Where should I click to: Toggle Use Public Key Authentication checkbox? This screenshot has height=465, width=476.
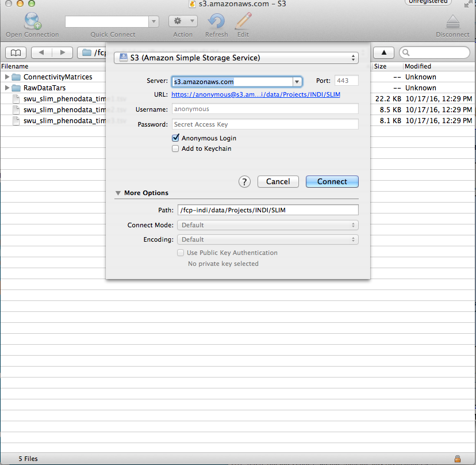(181, 253)
